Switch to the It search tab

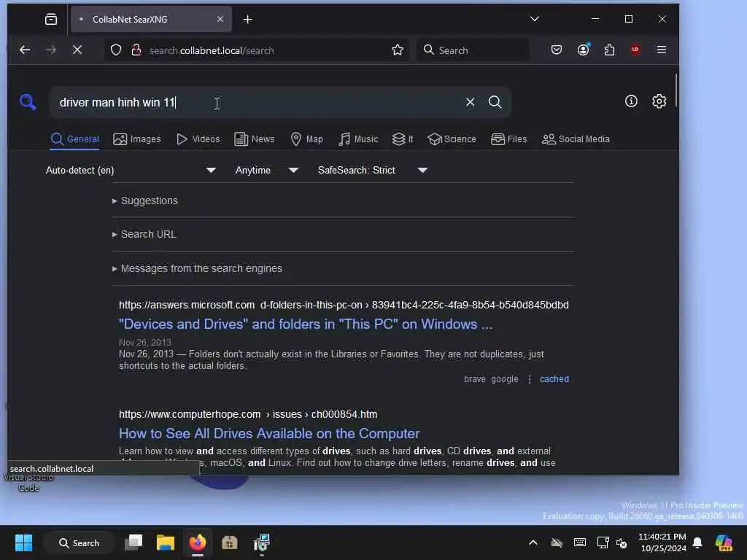403,139
